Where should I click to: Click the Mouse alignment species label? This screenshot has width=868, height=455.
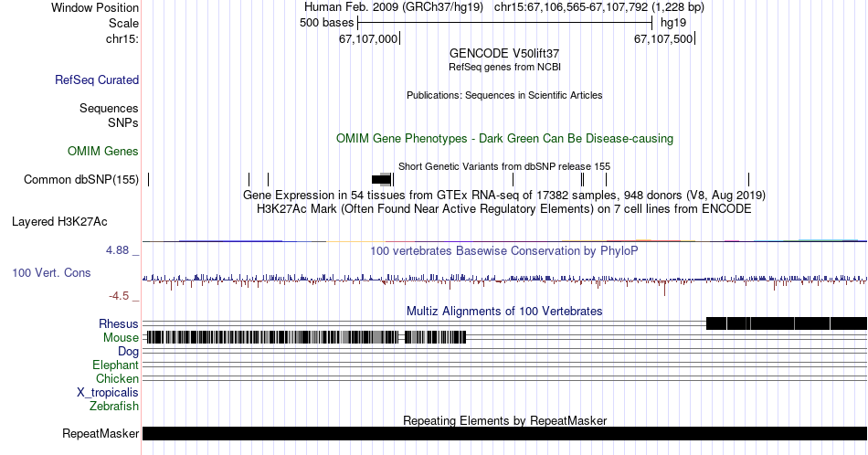[x=121, y=338]
